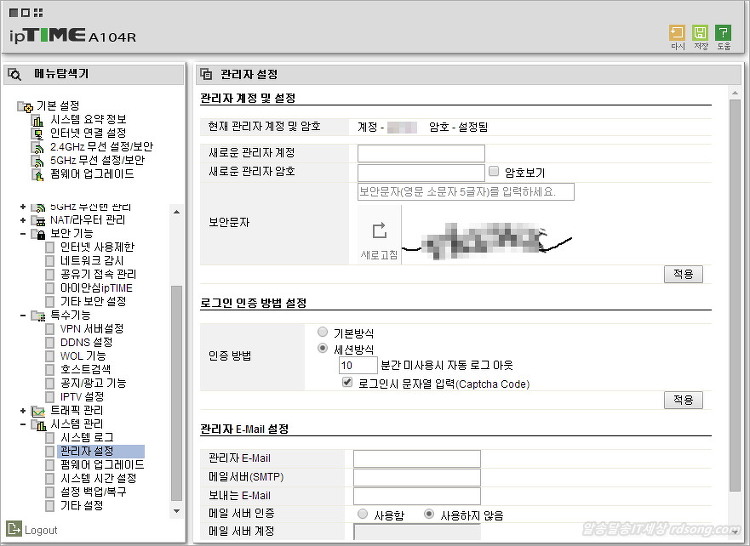Click 적용 button in login authentication section
Viewport: 750px width, 546px height.
(x=683, y=400)
